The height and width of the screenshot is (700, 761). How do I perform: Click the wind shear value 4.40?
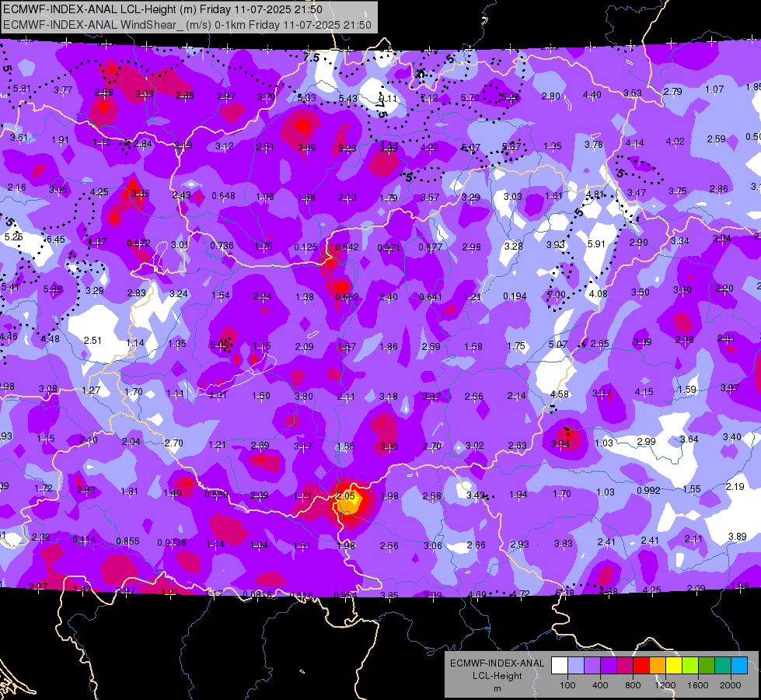[x=592, y=95]
